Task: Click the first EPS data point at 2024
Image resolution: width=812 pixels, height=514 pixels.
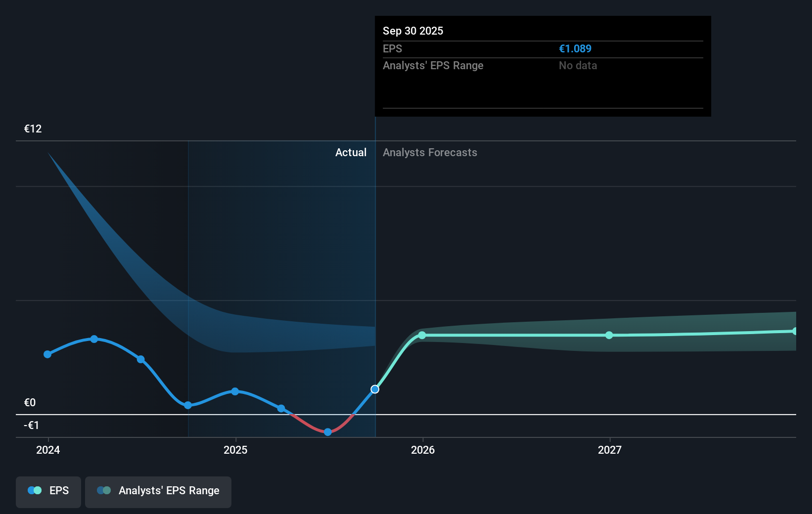Action: [47, 354]
